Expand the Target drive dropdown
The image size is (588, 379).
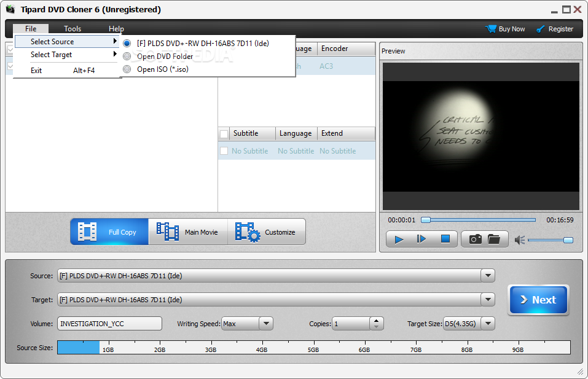488,300
